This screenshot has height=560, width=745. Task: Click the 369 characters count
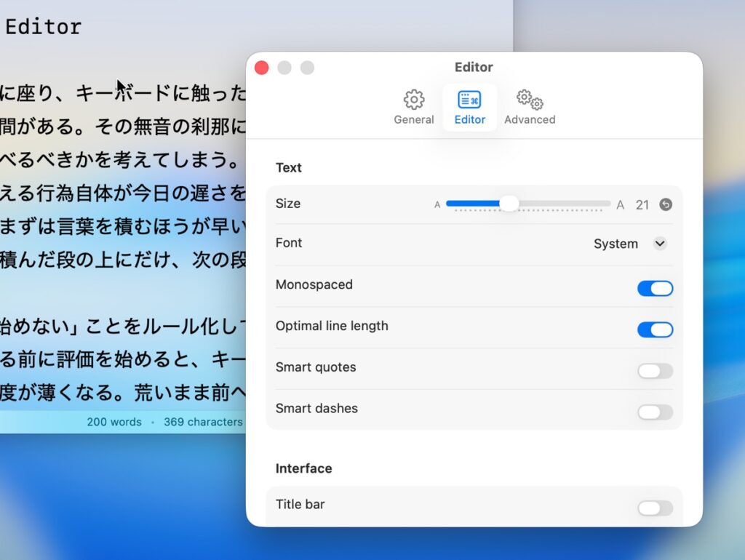(203, 422)
